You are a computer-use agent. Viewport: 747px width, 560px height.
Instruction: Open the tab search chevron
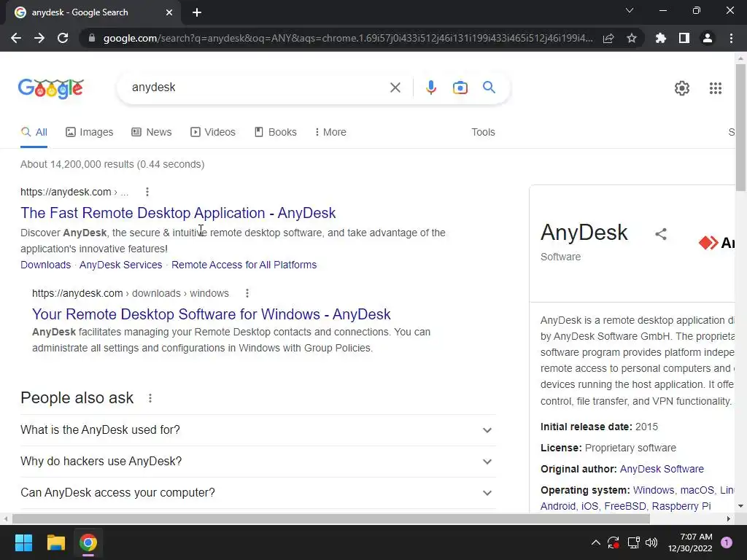[x=630, y=10]
